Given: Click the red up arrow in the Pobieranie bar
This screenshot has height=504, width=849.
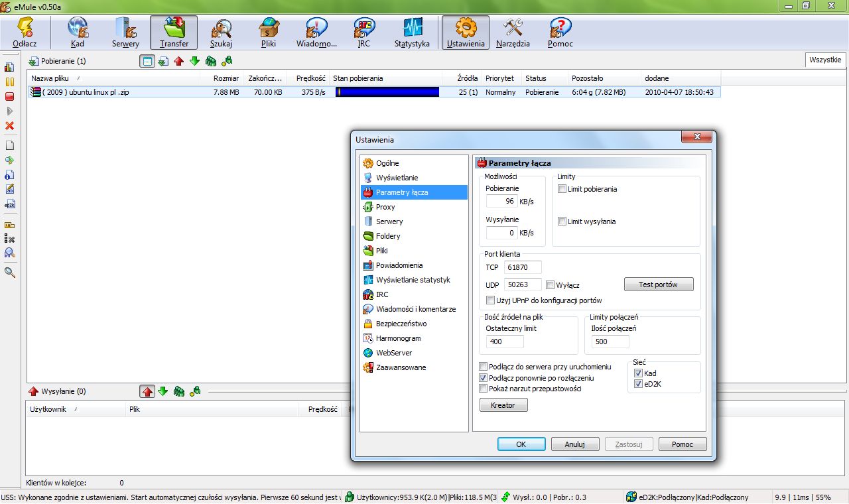Looking at the screenshot, I should pos(178,61).
